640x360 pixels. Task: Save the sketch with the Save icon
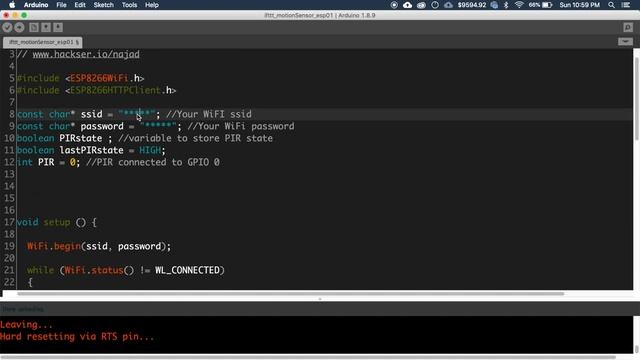tap(58, 27)
